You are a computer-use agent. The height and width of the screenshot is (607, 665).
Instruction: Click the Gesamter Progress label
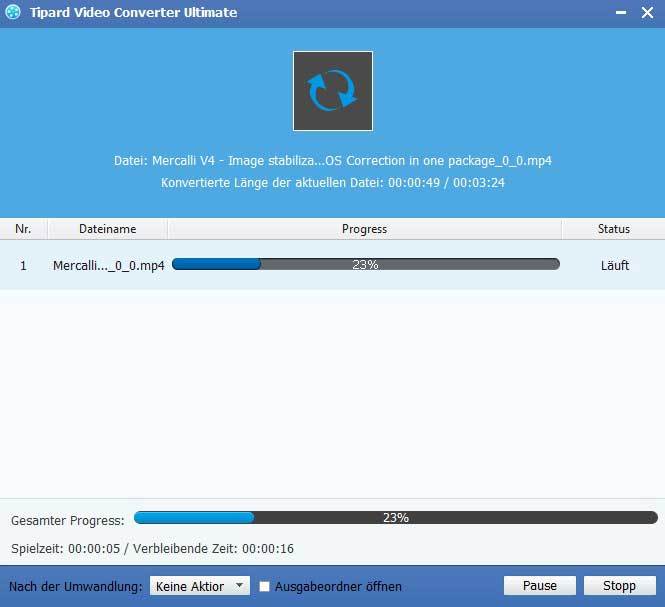tap(68, 520)
